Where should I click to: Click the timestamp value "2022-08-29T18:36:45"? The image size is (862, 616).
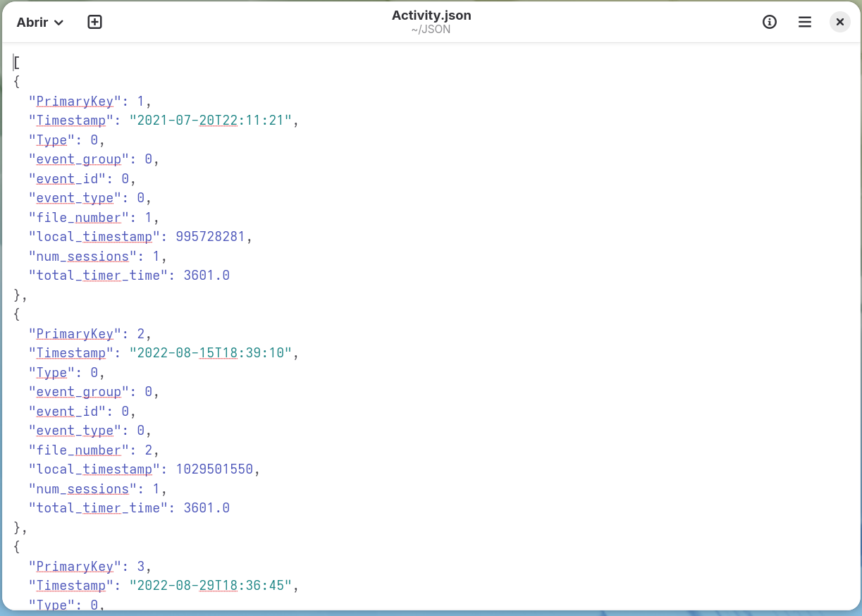pyautogui.click(x=211, y=586)
